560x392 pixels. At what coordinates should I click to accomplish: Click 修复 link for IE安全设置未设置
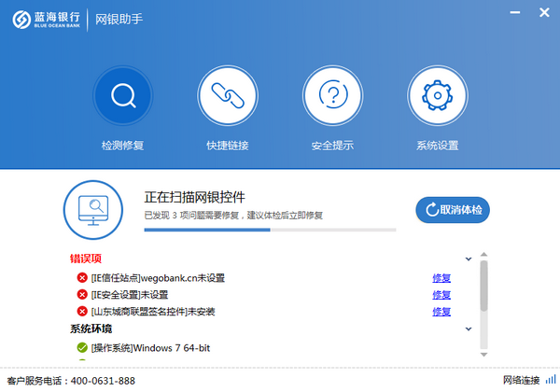pos(441,295)
